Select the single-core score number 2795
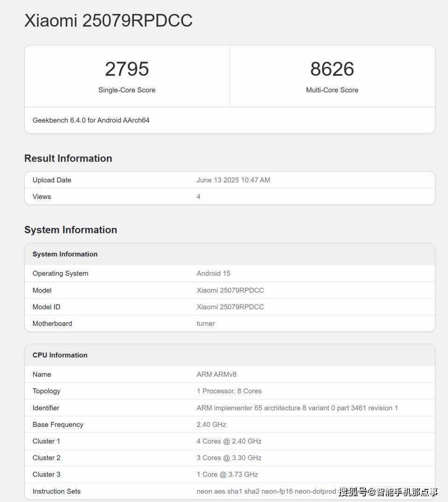448x502 pixels. coord(127,69)
